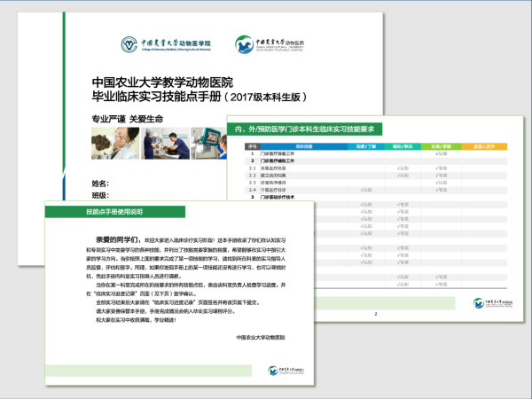Click green heading '技能点手册使用说明'
The image size is (532, 399).
(114, 212)
